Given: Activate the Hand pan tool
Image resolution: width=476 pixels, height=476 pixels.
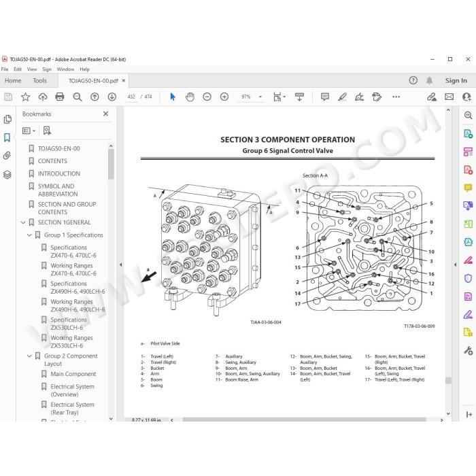Looking at the screenshot, I should point(190,97).
